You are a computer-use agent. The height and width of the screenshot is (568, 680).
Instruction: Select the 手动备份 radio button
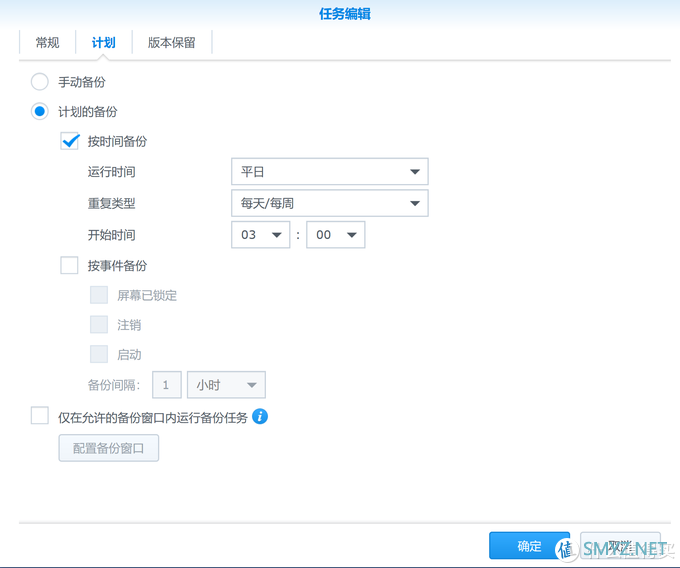click(39, 82)
